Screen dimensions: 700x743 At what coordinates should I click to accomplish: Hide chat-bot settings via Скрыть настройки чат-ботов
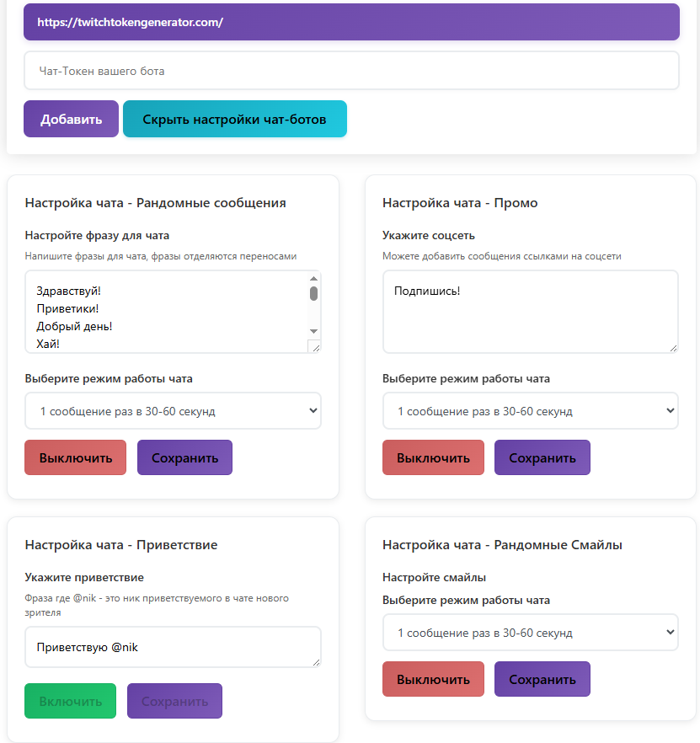tap(235, 119)
